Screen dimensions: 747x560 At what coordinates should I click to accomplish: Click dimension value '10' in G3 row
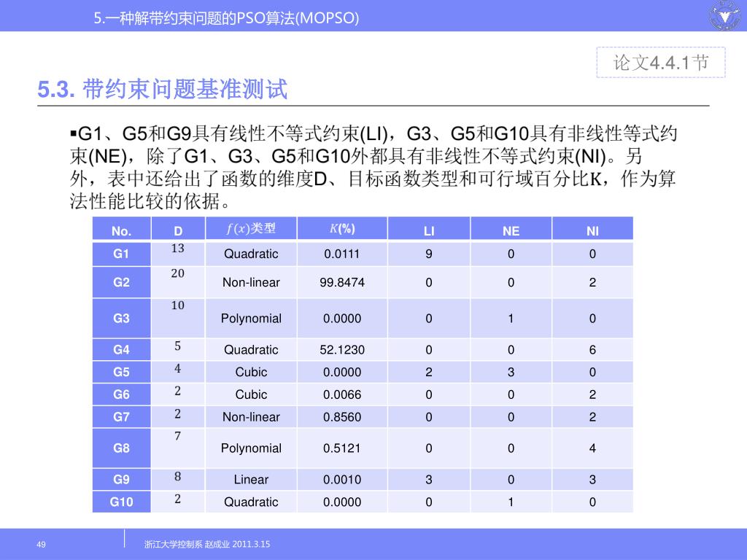(178, 306)
